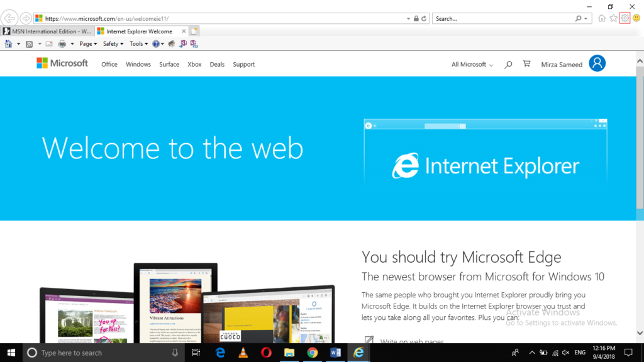
Task: Click the Microsoft logo on the page
Action: tap(62, 63)
